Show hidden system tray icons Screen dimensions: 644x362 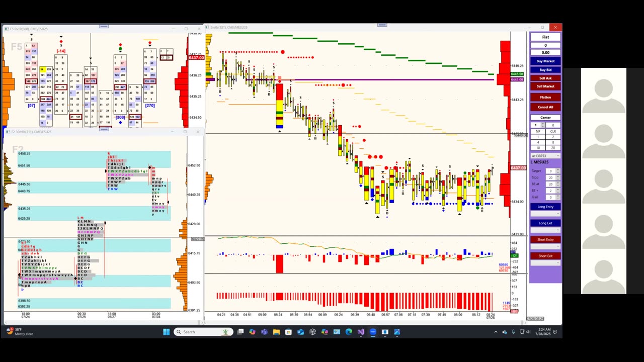click(496, 332)
